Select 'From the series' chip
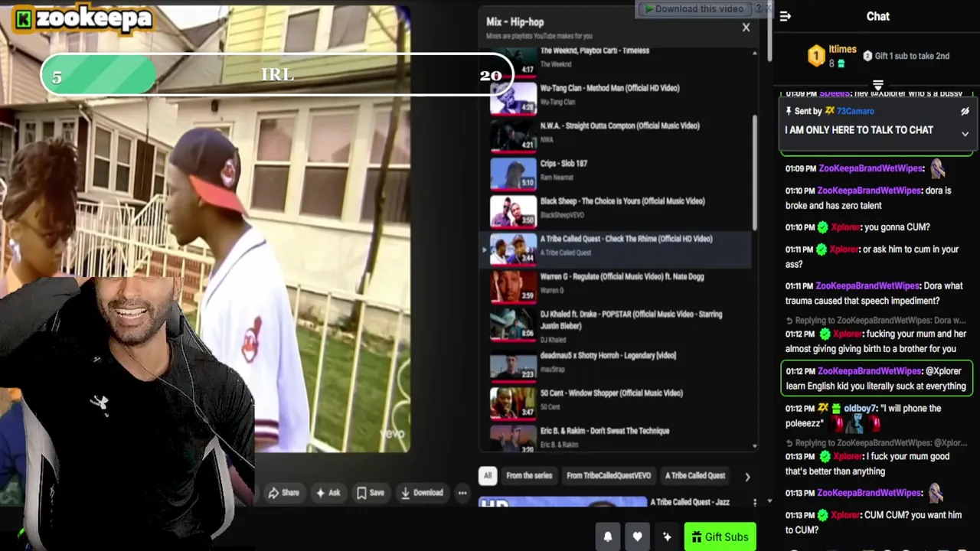Screen dimensions: 980x551 click(529, 475)
